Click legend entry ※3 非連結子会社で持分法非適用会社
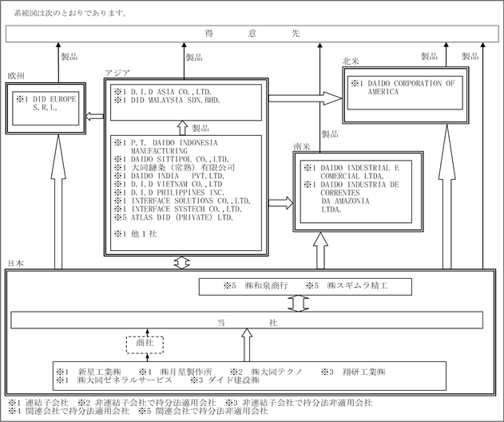The image size is (504, 422). tap(299, 402)
